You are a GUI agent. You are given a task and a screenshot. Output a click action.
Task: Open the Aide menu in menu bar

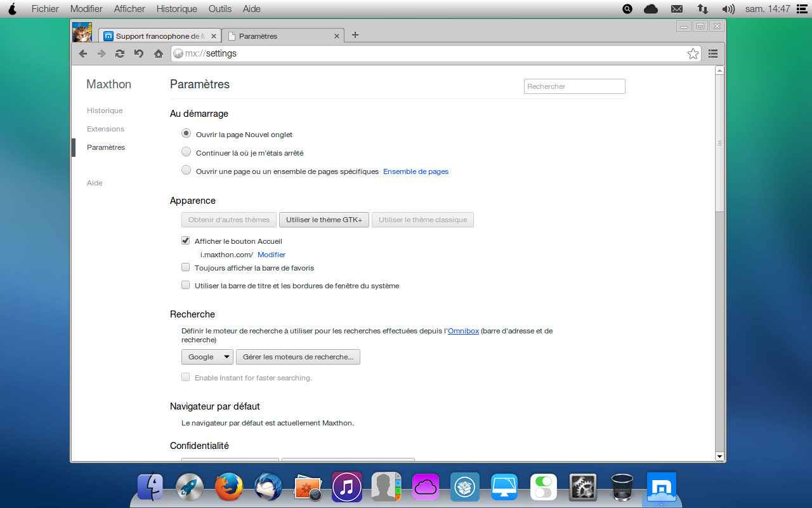(252, 9)
